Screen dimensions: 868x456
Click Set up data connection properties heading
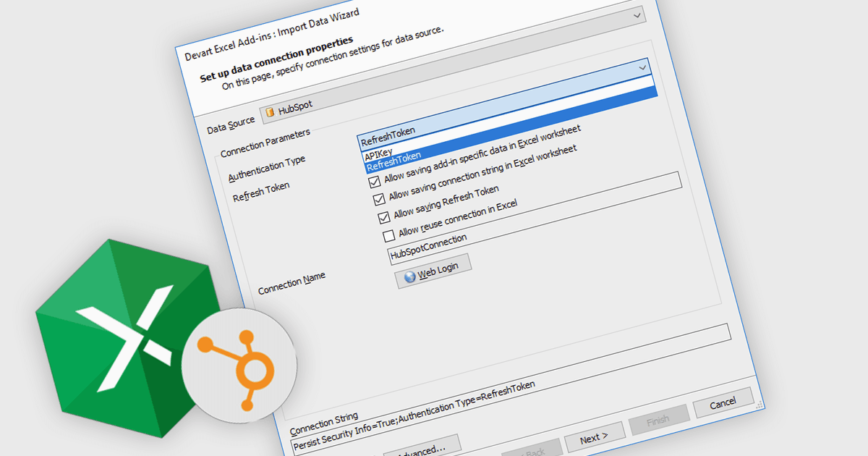[276, 57]
